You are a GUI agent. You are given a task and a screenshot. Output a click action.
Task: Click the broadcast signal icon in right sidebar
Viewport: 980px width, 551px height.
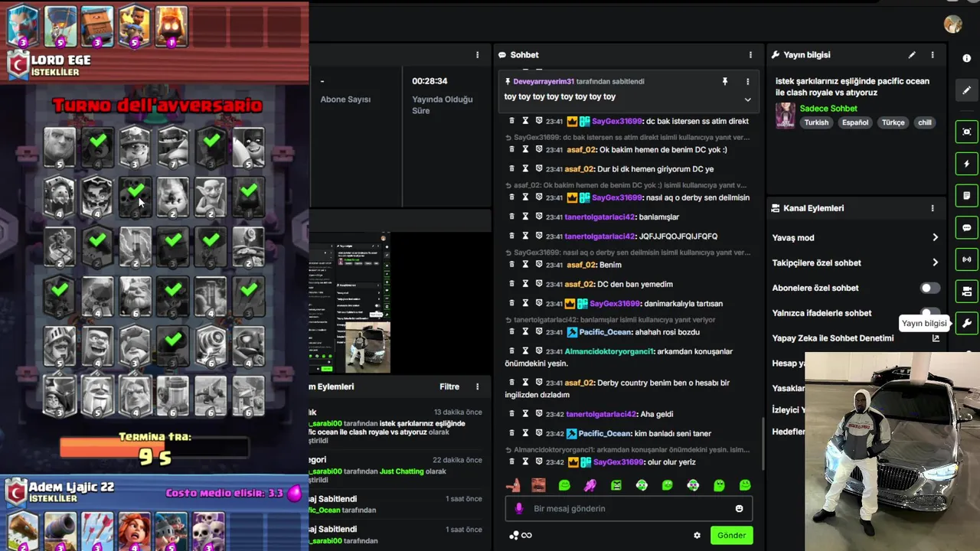(966, 259)
